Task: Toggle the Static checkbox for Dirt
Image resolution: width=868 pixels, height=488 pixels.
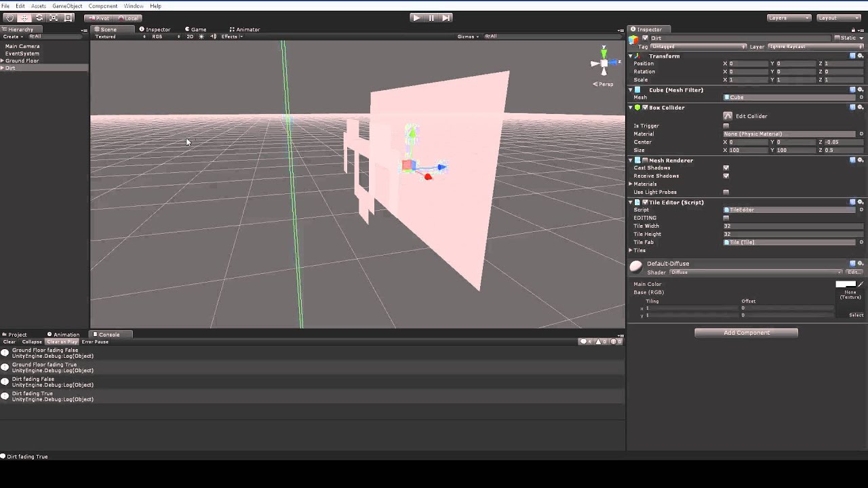Action: pyautogui.click(x=837, y=38)
